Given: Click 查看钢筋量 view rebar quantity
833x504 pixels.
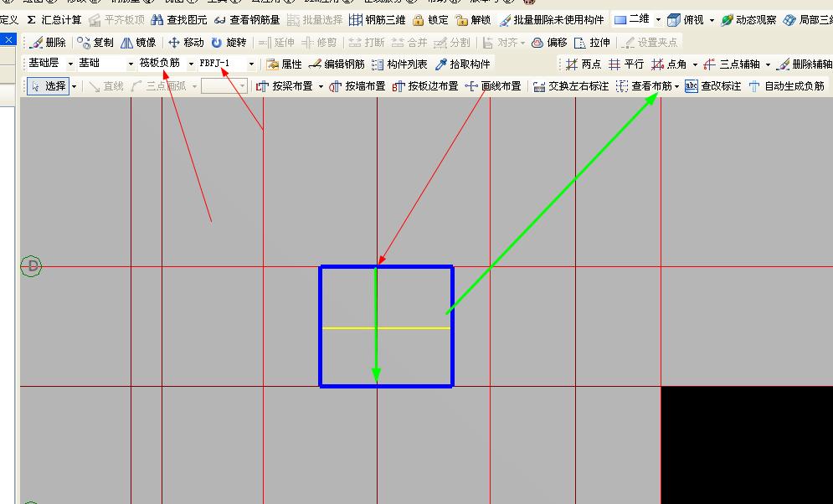Looking at the screenshot, I should [247, 20].
